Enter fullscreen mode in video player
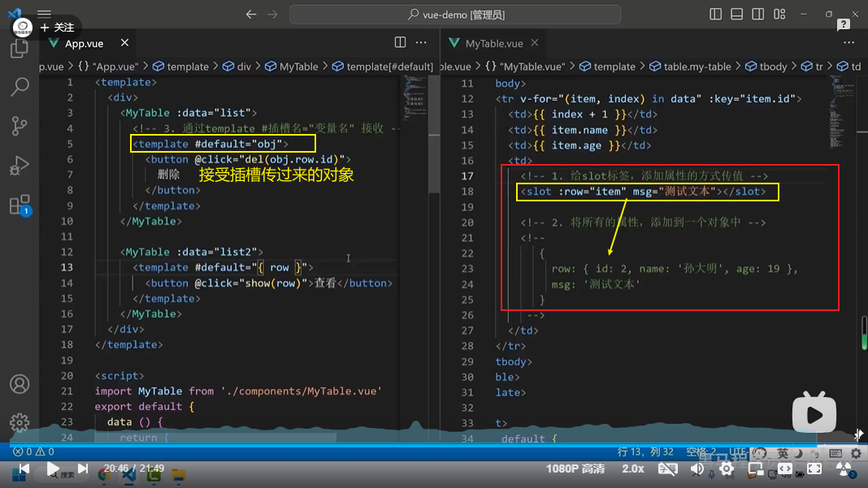The width and height of the screenshot is (868, 488). [814, 469]
